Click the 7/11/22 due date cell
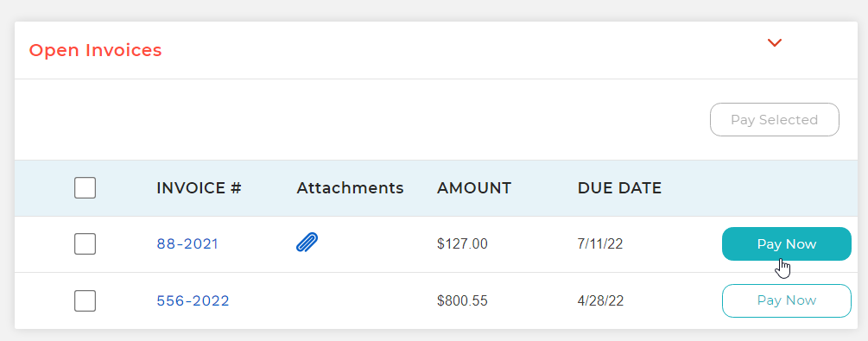Viewport: 868px width, 341px height. (x=600, y=244)
